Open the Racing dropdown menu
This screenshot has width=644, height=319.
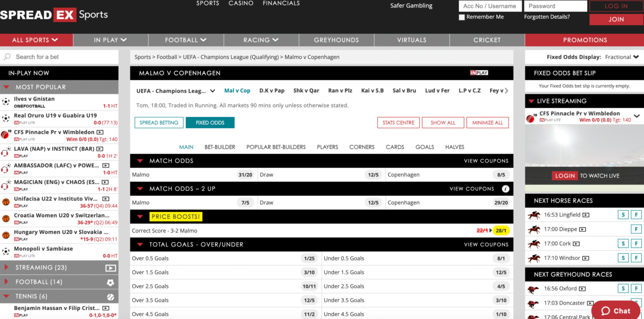point(261,40)
